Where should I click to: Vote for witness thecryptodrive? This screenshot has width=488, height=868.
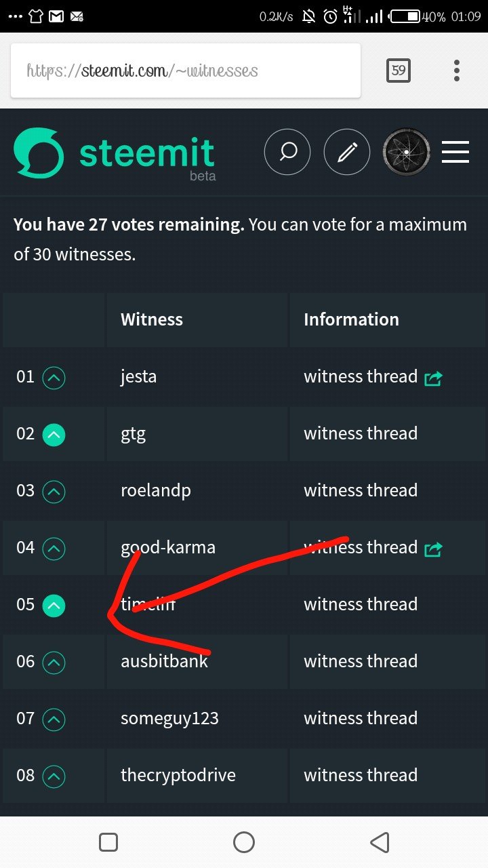pyautogui.click(x=54, y=776)
